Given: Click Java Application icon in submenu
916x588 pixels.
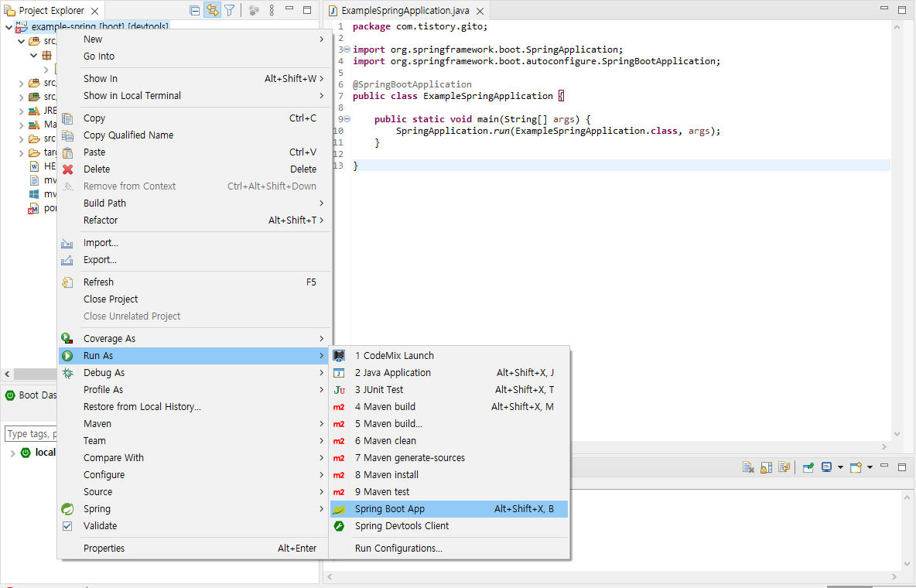Looking at the screenshot, I should (339, 373).
